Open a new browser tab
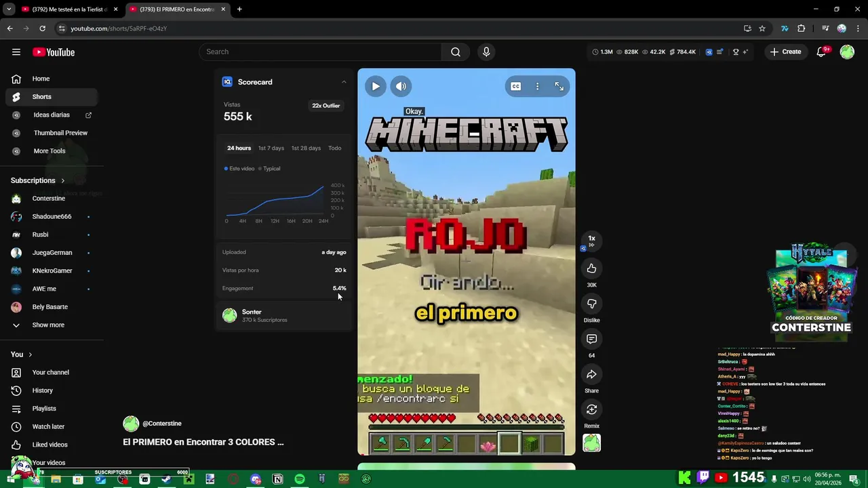The width and height of the screenshot is (868, 488). pos(239,9)
